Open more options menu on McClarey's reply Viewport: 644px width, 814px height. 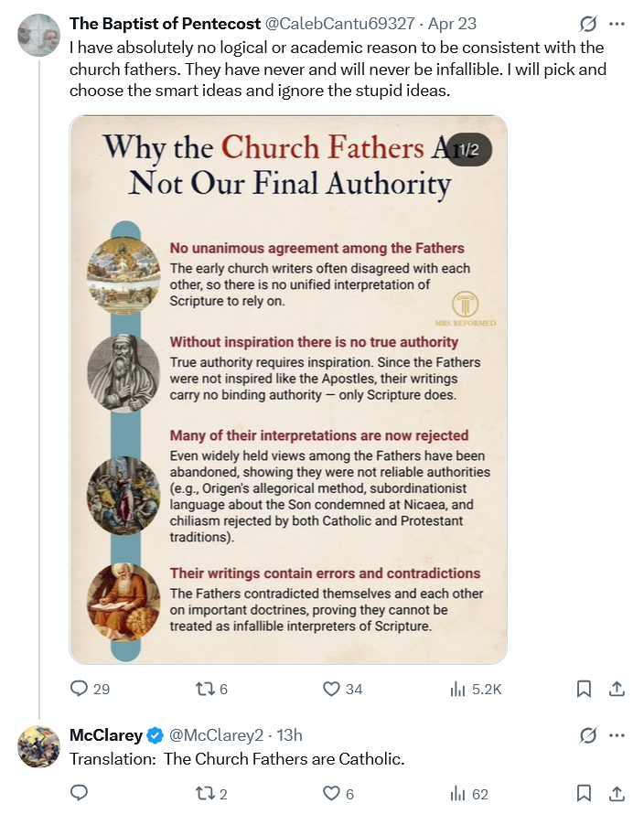[x=617, y=734]
